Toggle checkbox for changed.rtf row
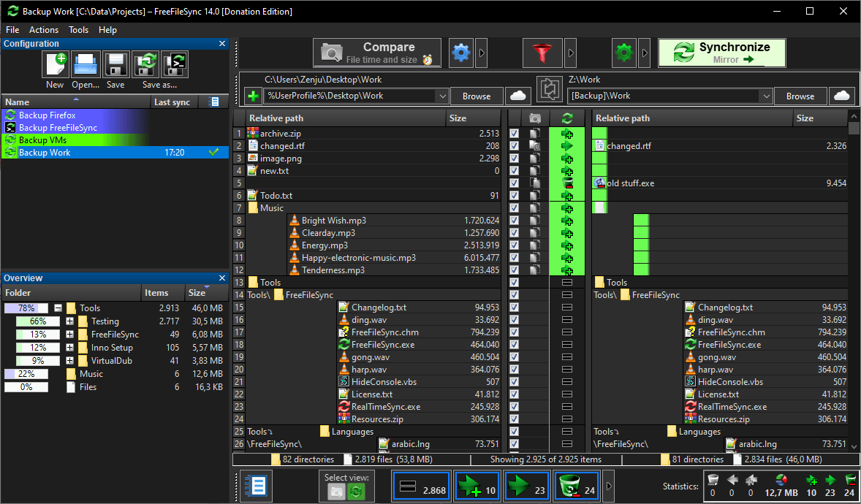The image size is (861, 504). pyautogui.click(x=514, y=146)
